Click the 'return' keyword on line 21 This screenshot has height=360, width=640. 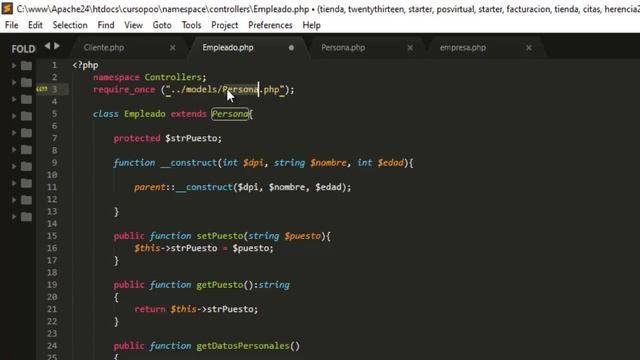click(150, 309)
